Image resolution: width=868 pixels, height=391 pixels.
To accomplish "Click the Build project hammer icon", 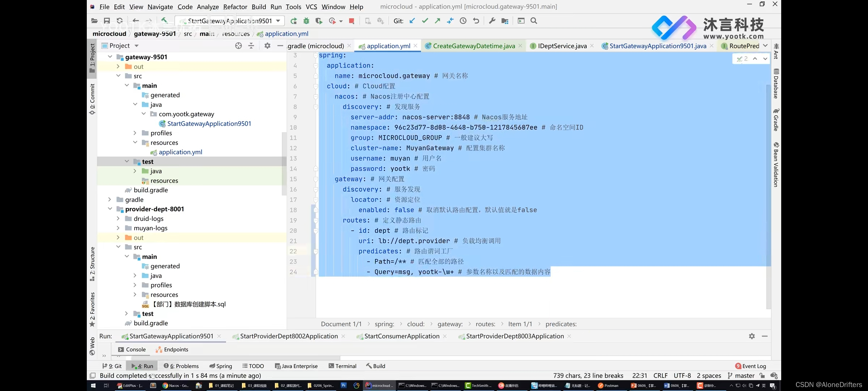I will pyautogui.click(x=164, y=21).
